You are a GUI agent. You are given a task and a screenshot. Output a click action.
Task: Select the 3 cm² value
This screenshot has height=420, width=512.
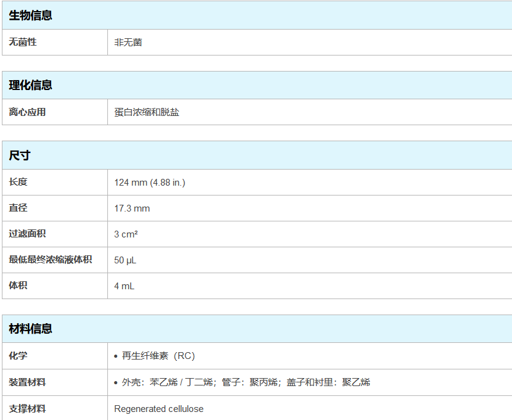126,234
